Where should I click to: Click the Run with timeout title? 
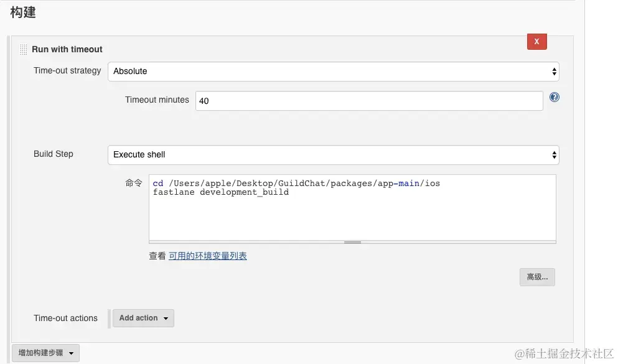(67, 49)
